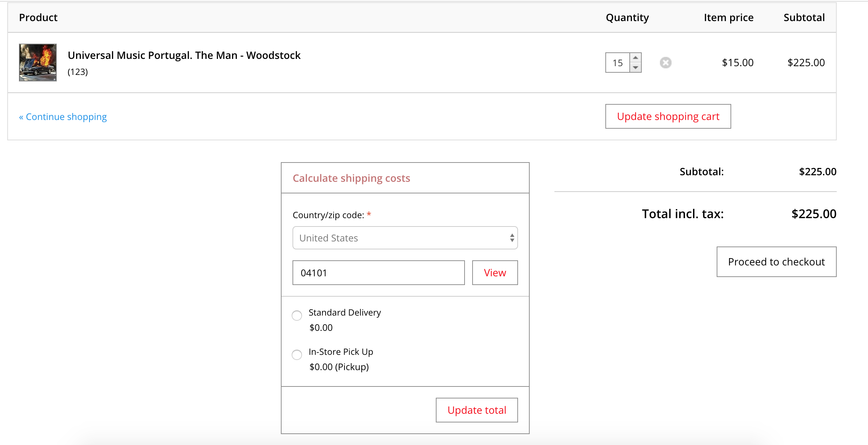Click the Country/zip code label
This screenshot has height=445, width=868.
pos(328,215)
